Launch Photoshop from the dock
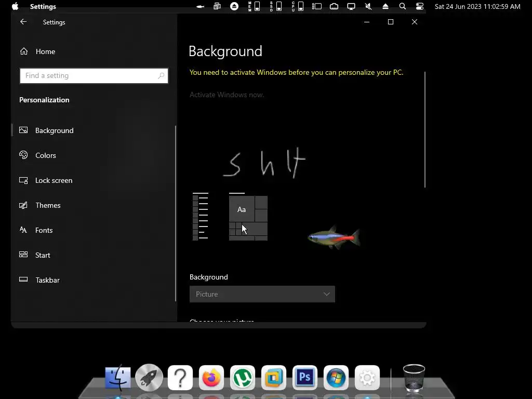The height and width of the screenshot is (399, 532). pyautogui.click(x=305, y=378)
